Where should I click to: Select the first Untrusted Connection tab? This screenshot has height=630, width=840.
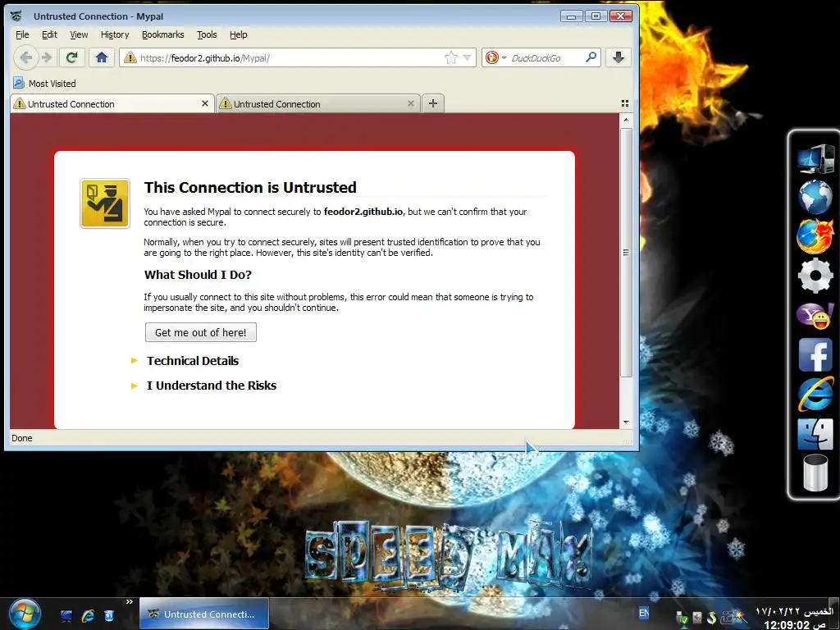tap(112, 103)
